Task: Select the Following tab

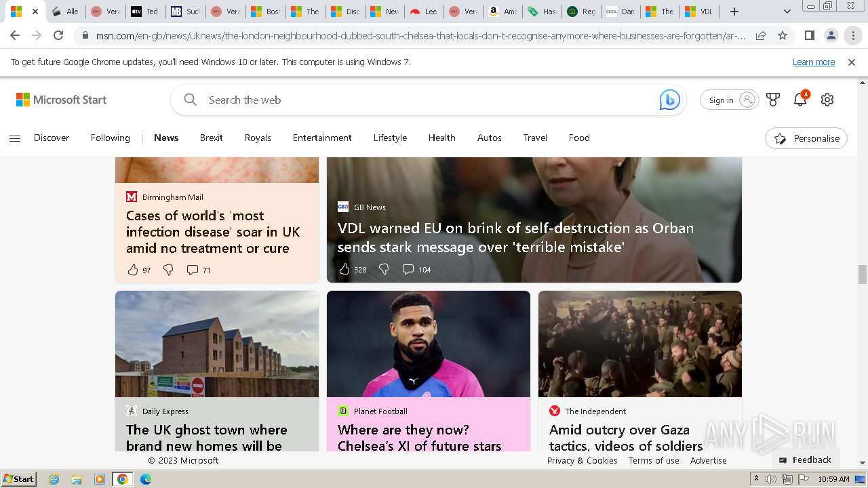Action: 110,138
